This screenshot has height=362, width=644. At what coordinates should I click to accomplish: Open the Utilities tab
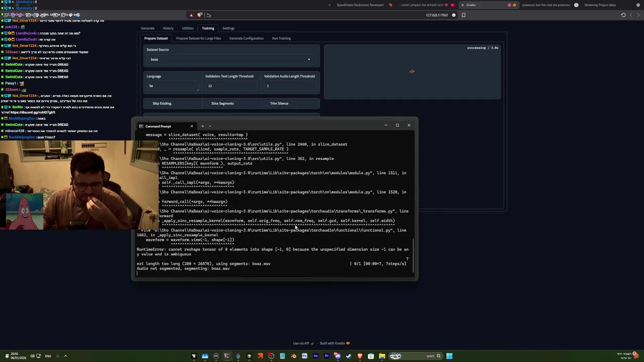click(188, 28)
